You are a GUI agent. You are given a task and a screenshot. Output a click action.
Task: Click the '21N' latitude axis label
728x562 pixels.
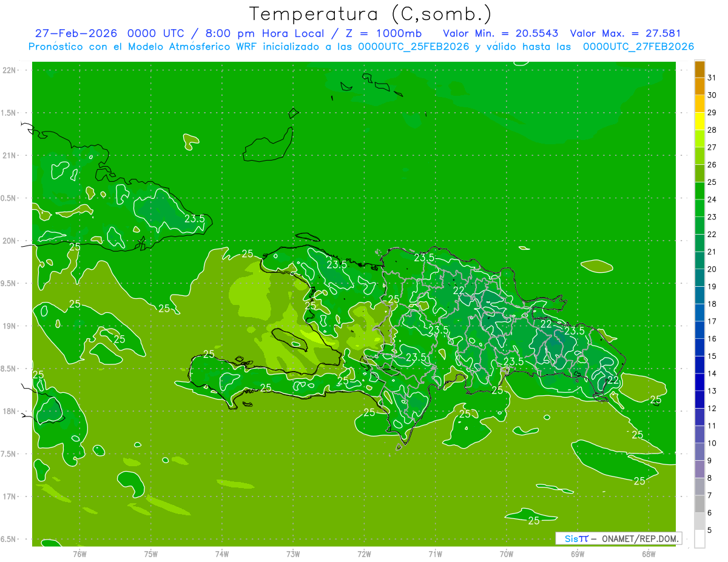pyautogui.click(x=10, y=155)
